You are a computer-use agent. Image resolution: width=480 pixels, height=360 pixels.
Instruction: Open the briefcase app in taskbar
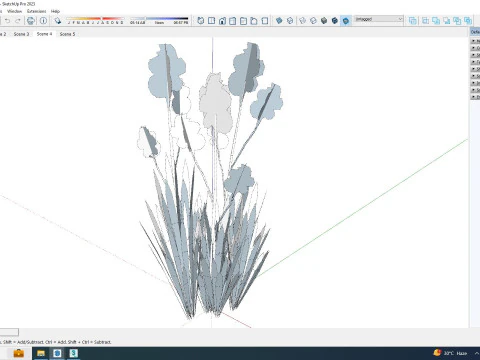[18, 353]
